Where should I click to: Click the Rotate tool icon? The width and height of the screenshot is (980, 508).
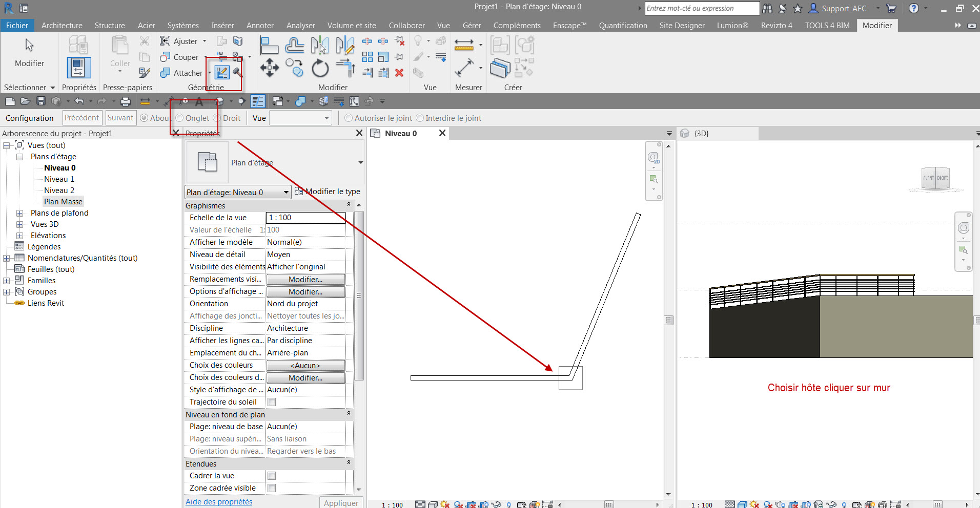(320, 68)
